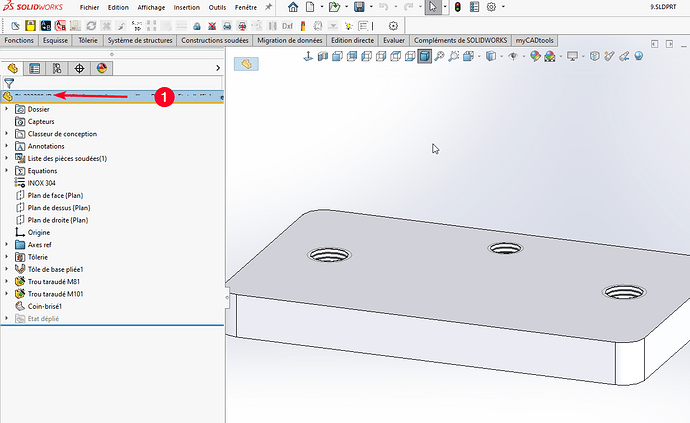
Task: Open the Options gear in title bar
Action: [492, 7]
